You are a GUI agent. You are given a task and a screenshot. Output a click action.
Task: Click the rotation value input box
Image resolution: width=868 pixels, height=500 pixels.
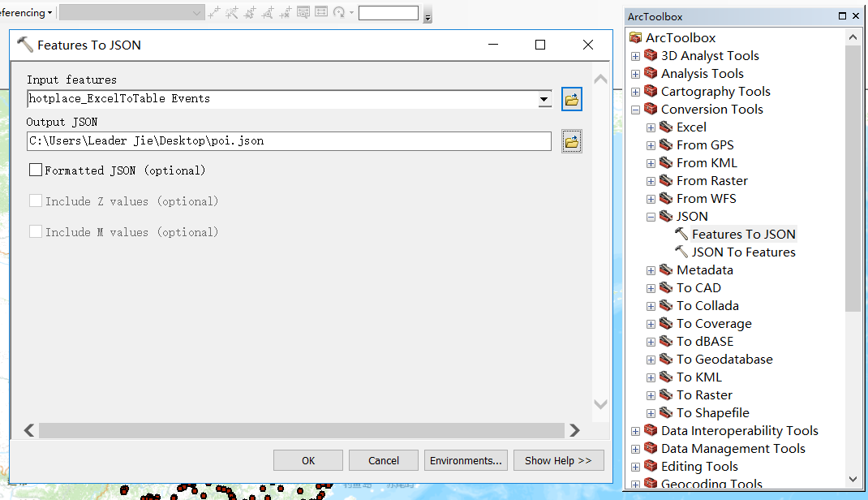point(388,13)
